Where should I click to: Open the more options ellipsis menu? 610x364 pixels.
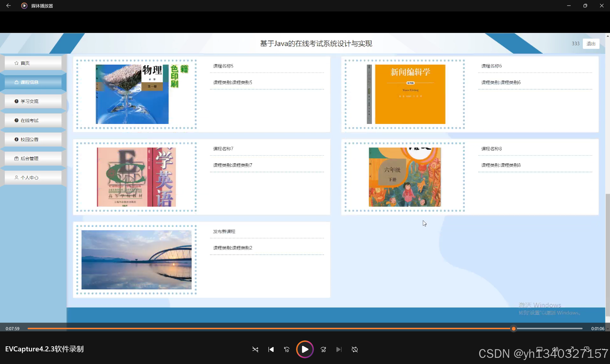coord(602,349)
